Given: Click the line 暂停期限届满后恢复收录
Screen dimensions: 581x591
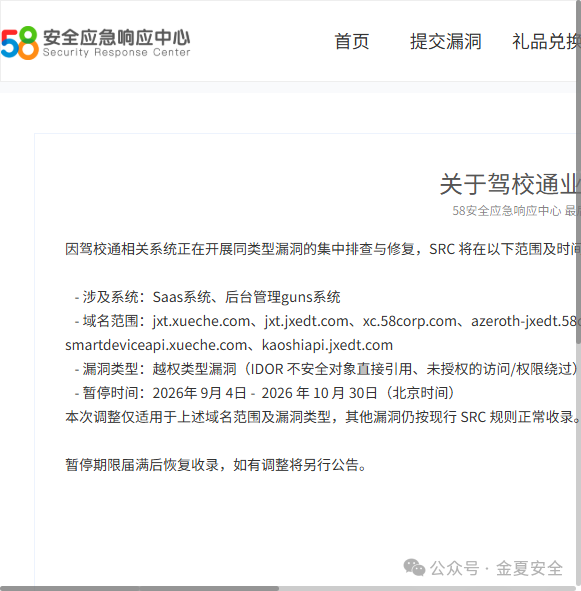Looking at the screenshot, I should [216, 465].
